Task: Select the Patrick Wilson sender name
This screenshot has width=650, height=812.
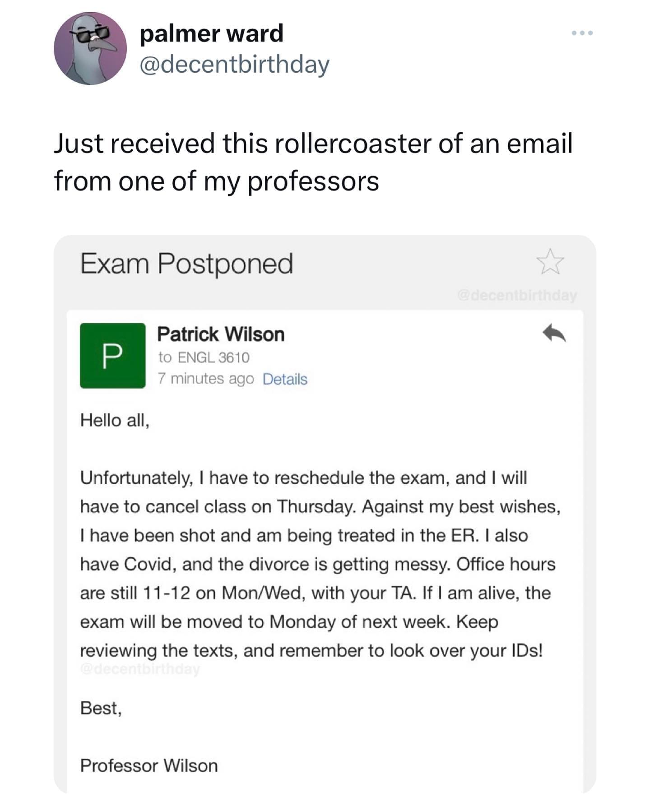Action: 221,334
